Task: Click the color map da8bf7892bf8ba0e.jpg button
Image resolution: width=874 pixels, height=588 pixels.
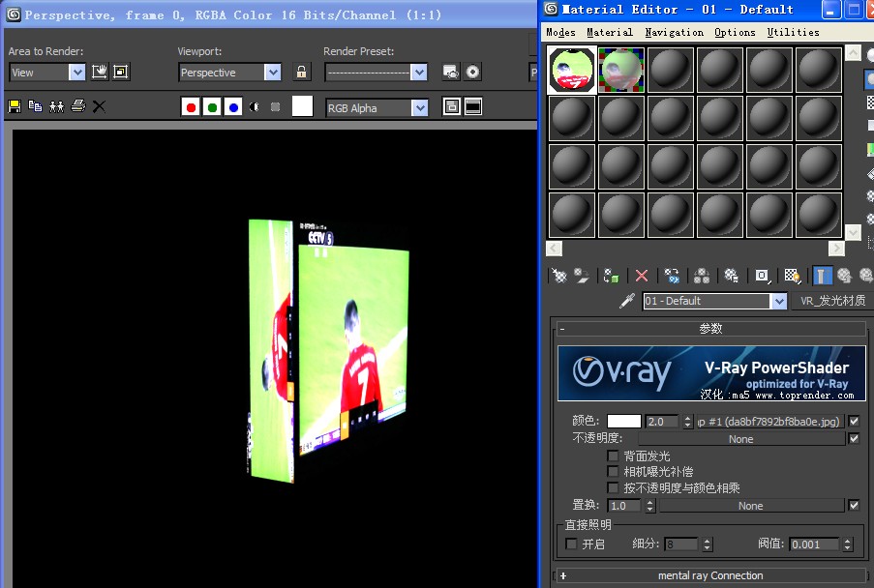Action: click(x=769, y=422)
